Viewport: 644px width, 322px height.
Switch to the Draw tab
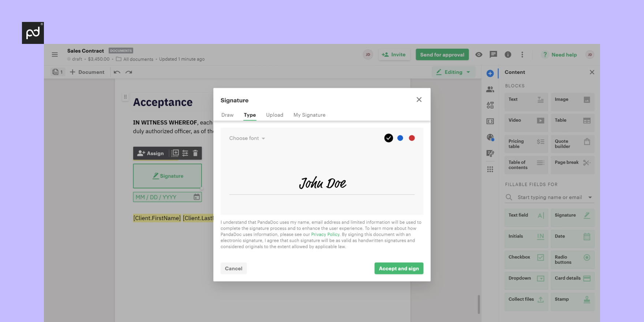point(227,115)
